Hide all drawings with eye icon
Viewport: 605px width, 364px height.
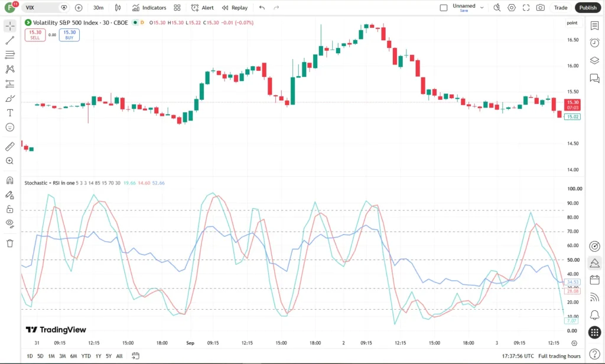point(10,223)
